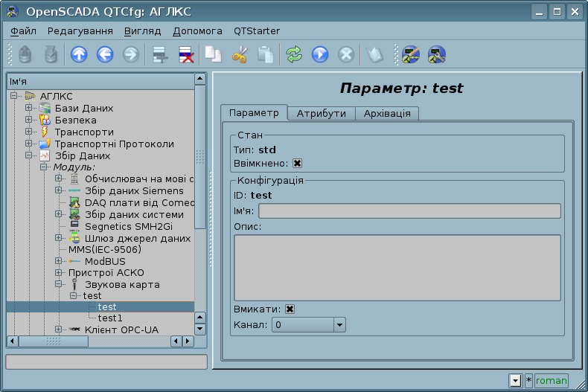Select test1 in the tree

pyautogui.click(x=110, y=318)
